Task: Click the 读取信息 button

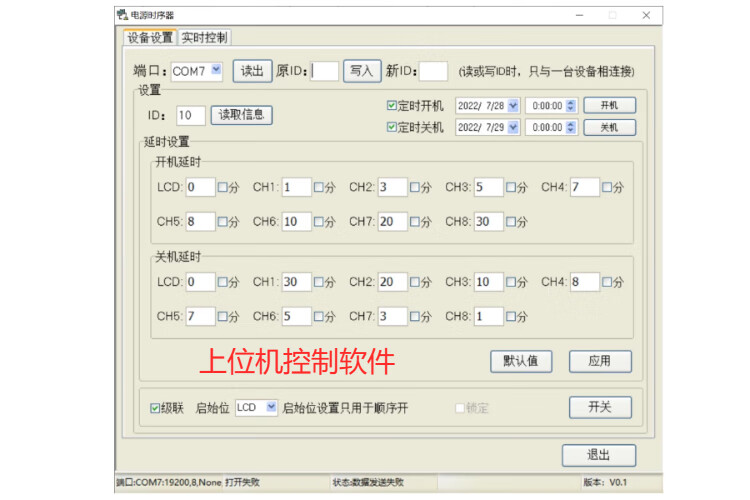Action: [241, 115]
